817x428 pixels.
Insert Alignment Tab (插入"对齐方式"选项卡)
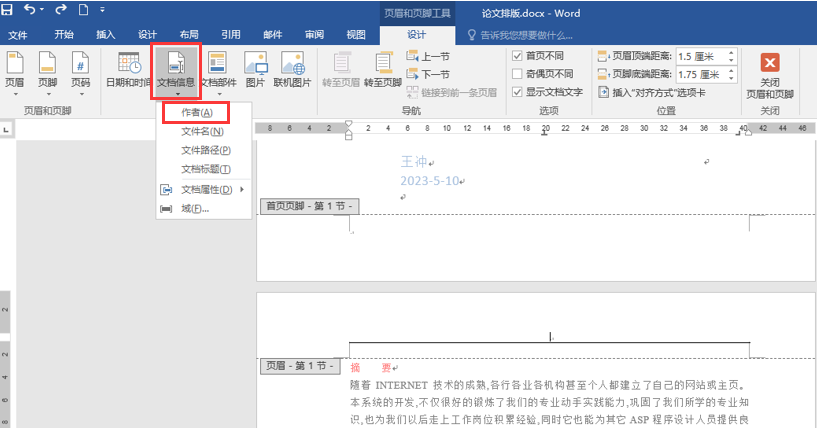pos(665,92)
